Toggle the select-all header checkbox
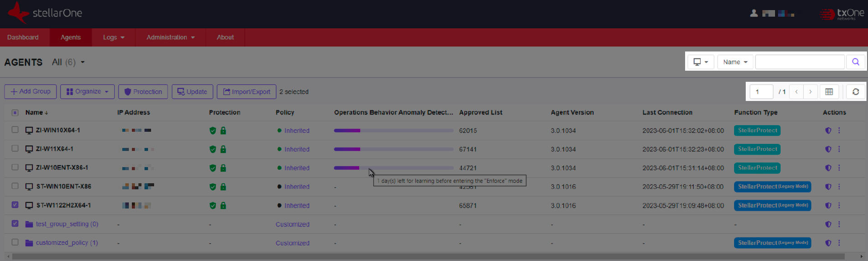The image size is (868, 261). point(15,113)
